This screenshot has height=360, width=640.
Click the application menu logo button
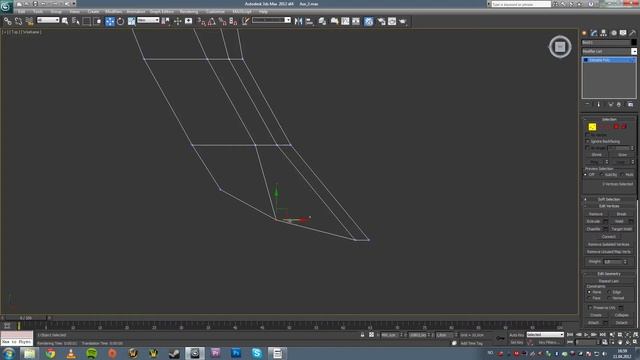[x=6, y=6]
